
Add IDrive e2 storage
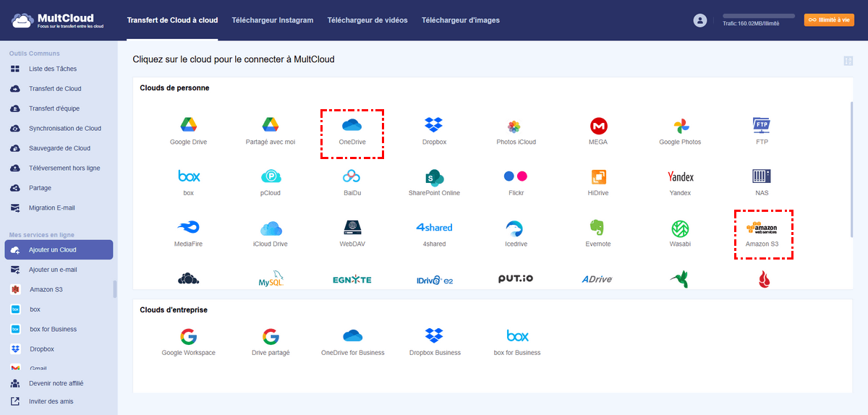click(434, 280)
